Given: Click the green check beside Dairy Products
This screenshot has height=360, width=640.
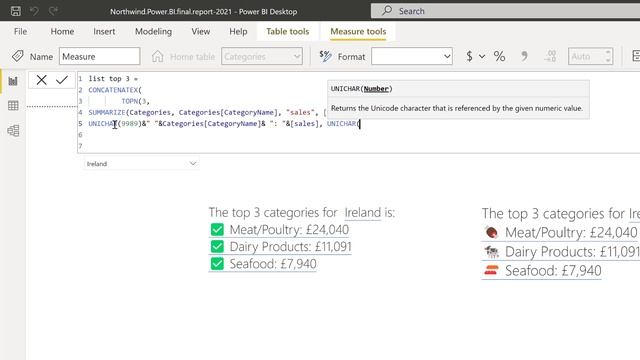Looking at the screenshot, I should pos(217,247).
